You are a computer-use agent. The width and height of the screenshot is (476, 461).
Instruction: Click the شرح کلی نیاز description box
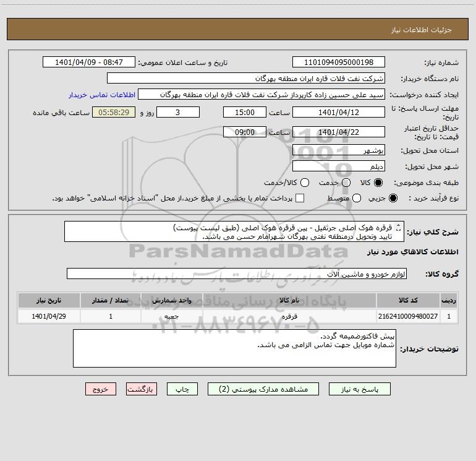234,231
